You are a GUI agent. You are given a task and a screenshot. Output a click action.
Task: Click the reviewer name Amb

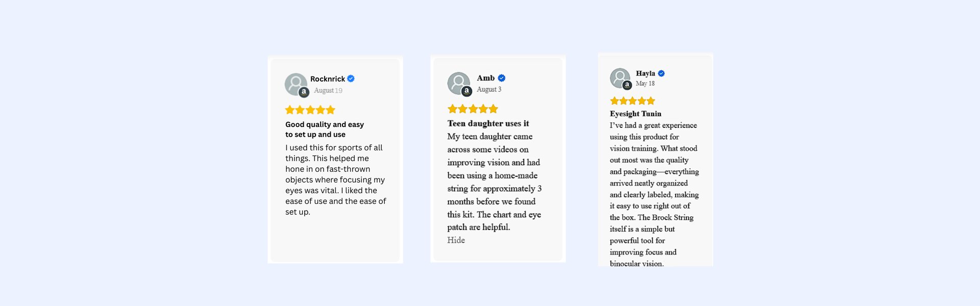(x=485, y=78)
